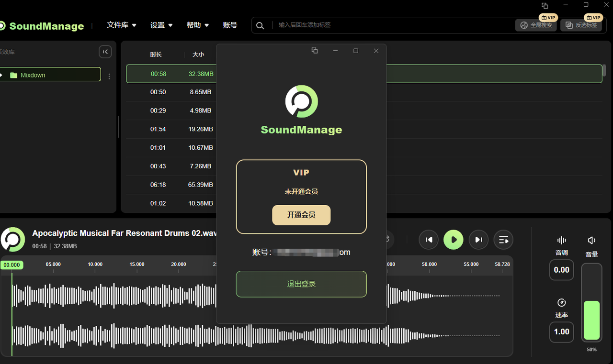Image resolution: width=613 pixels, height=364 pixels.
Task: Click the 58.728 end time marker
Action: pos(502,264)
